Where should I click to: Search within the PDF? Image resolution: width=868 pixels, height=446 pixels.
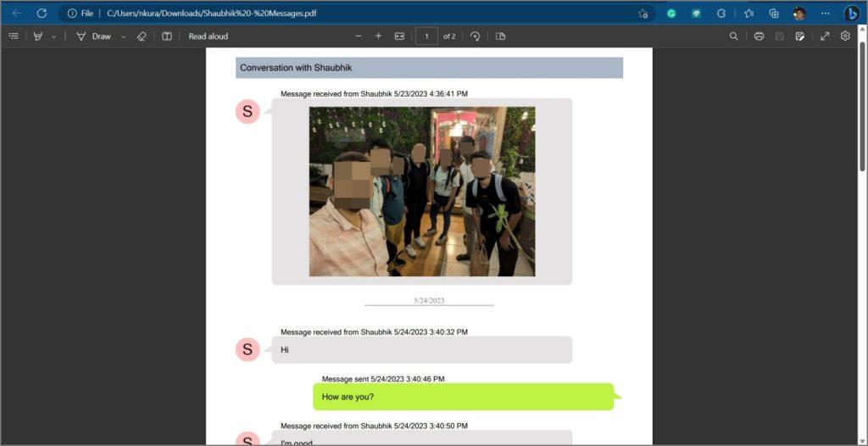point(733,36)
